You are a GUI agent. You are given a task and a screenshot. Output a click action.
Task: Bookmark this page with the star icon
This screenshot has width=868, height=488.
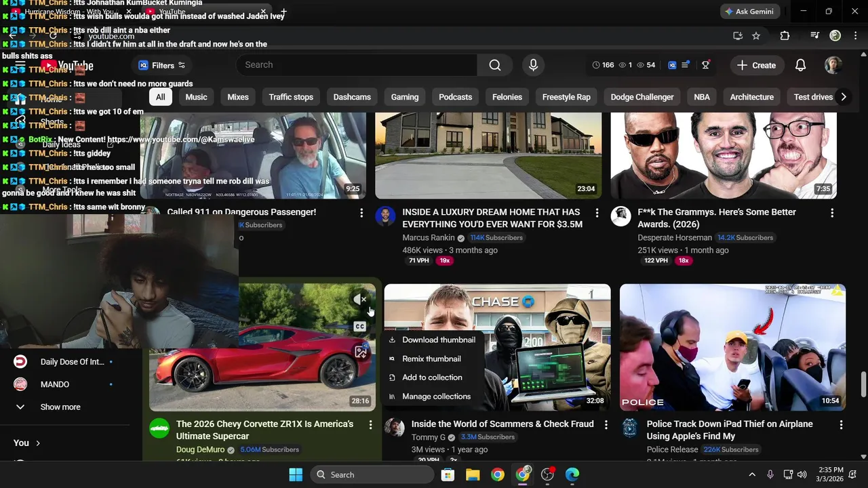click(756, 36)
